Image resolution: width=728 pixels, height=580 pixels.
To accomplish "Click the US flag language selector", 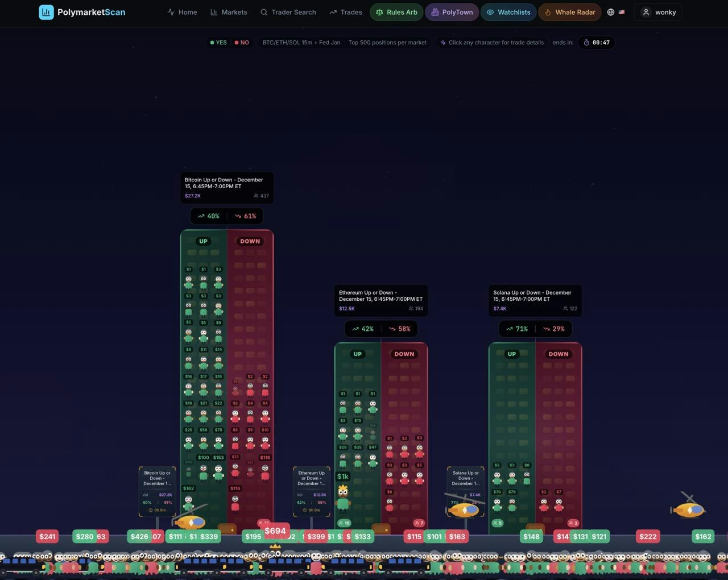I will pos(622,12).
